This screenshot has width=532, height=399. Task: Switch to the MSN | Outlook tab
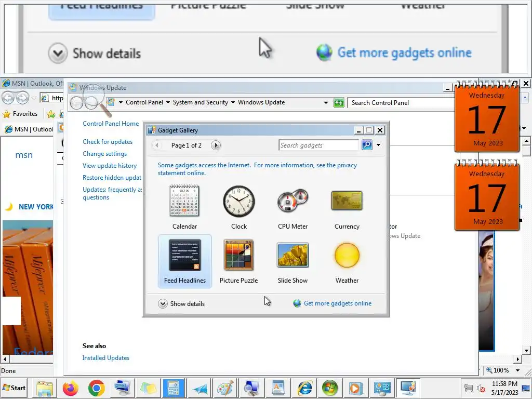[29, 129]
